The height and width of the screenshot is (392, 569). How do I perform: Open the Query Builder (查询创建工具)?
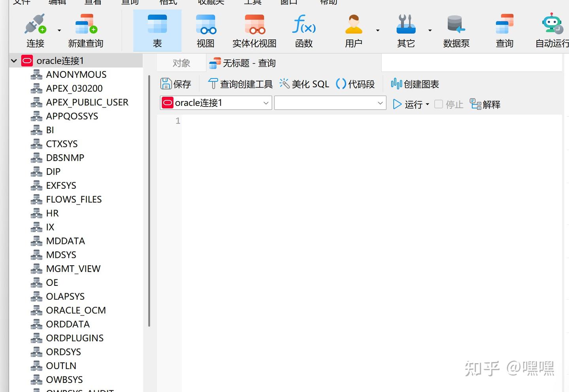tap(240, 84)
